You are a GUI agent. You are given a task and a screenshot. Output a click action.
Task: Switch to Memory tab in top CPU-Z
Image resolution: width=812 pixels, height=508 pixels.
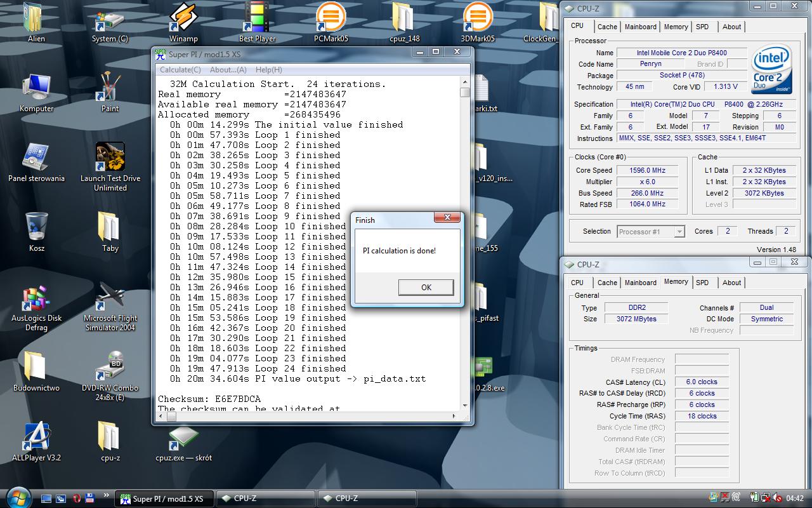(676, 27)
